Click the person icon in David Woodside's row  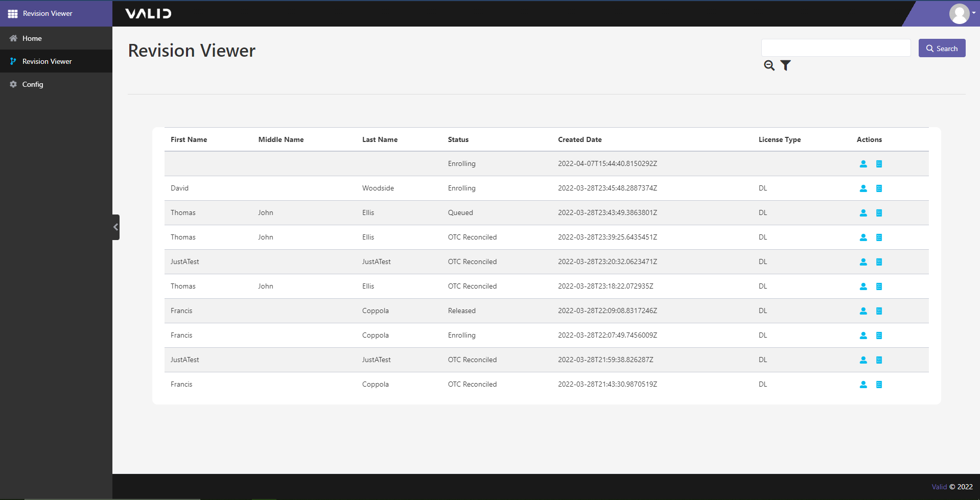tap(863, 188)
